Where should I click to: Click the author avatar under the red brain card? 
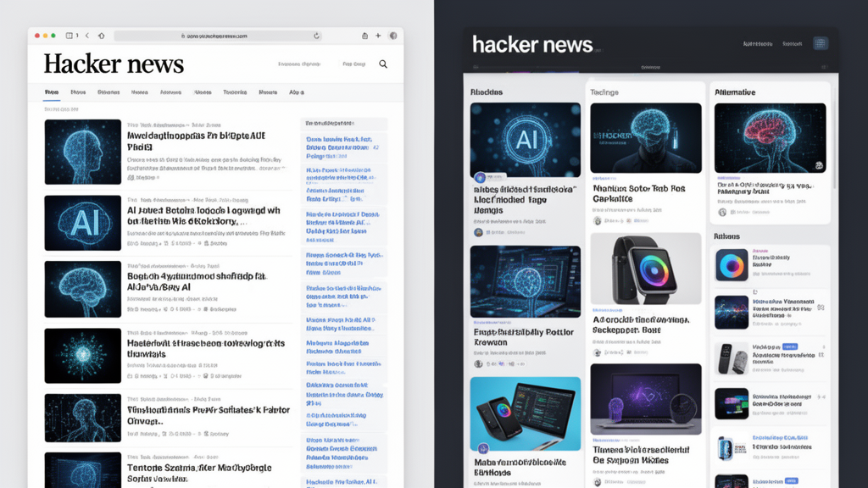(722, 212)
